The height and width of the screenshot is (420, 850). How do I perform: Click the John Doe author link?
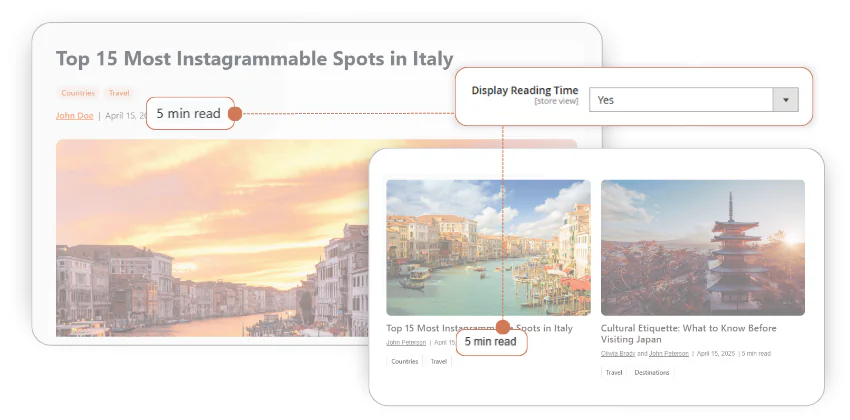[74, 115]
